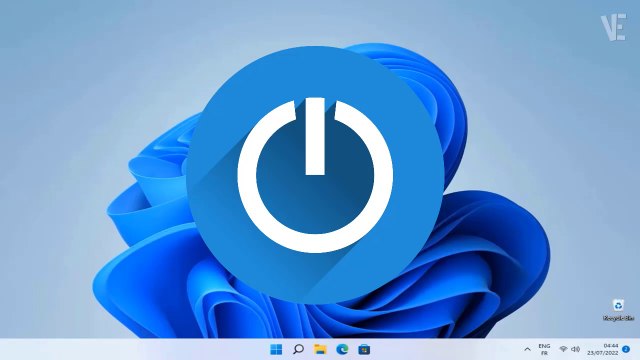Open the notification badge in the tray
This screenshot has height=360, width=640.
626,349
